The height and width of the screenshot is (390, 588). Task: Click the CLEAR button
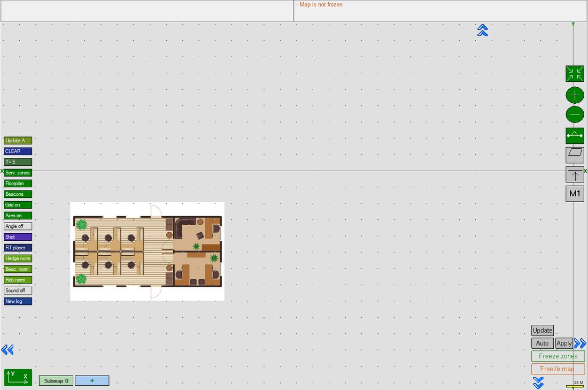[x=18, y=151]
